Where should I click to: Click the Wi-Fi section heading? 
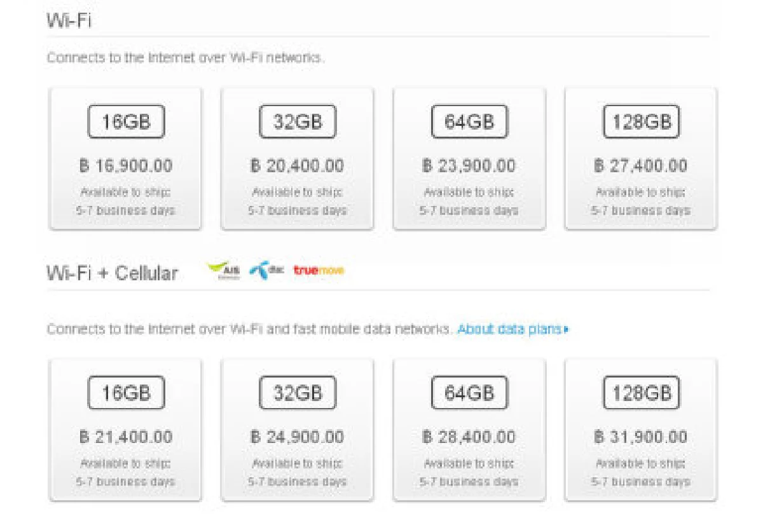69,20
